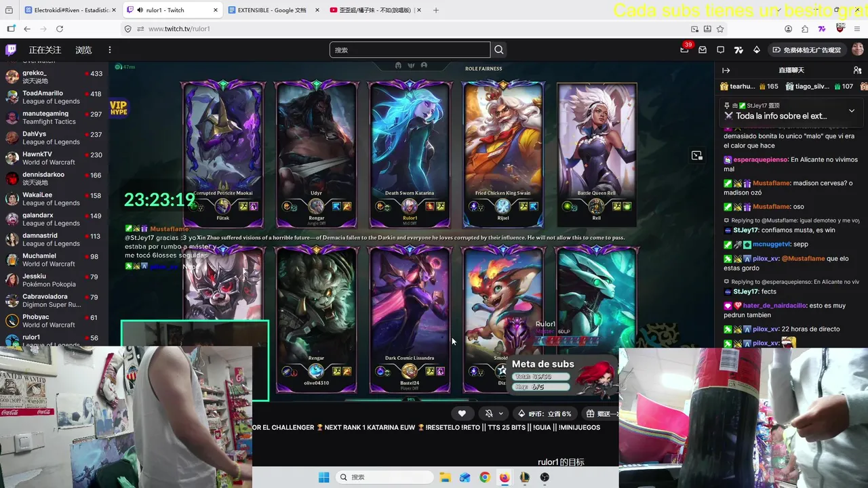The width and height of the screenshot is (868, 488).
Task: Open the Twitch Turbo icon
Action: 738,49
